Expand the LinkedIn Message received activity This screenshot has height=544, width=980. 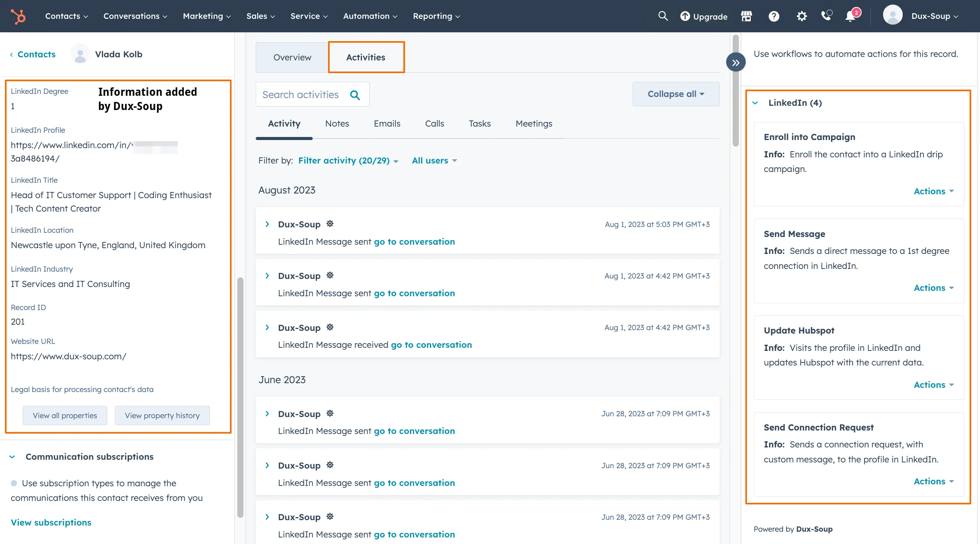[x=267, y=327]
